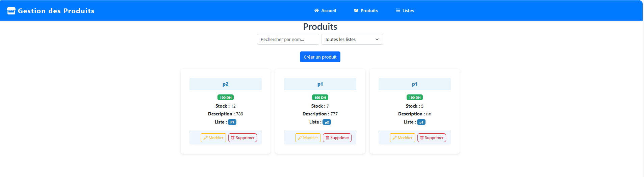Click 'Gestion des Produits' brand title
Screen dimensions: 644x177
click(x=56, y=11)
